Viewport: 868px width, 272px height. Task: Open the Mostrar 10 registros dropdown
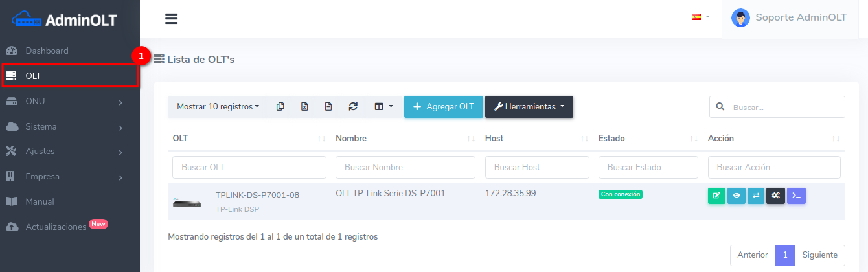click(218, 107)
